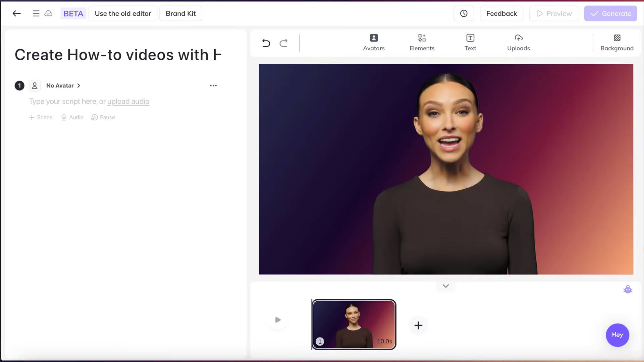Expand the No Avatar selector
The image size is (644, 362).
coord(63,85)
